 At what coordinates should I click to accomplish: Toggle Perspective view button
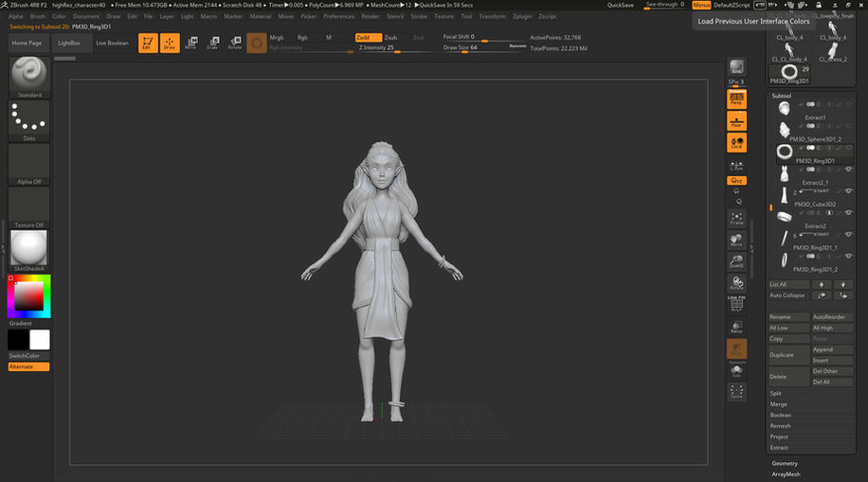coord(736,98)
